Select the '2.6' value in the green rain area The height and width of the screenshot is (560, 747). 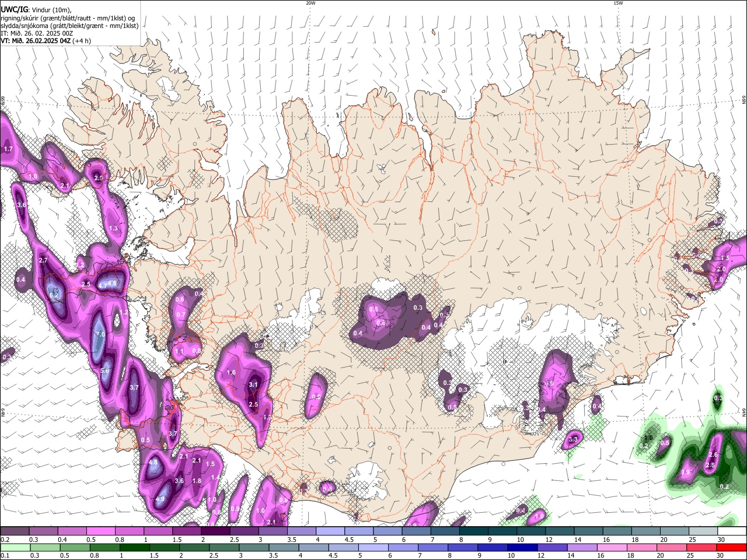pyautogui.click(x=713, y=454)
